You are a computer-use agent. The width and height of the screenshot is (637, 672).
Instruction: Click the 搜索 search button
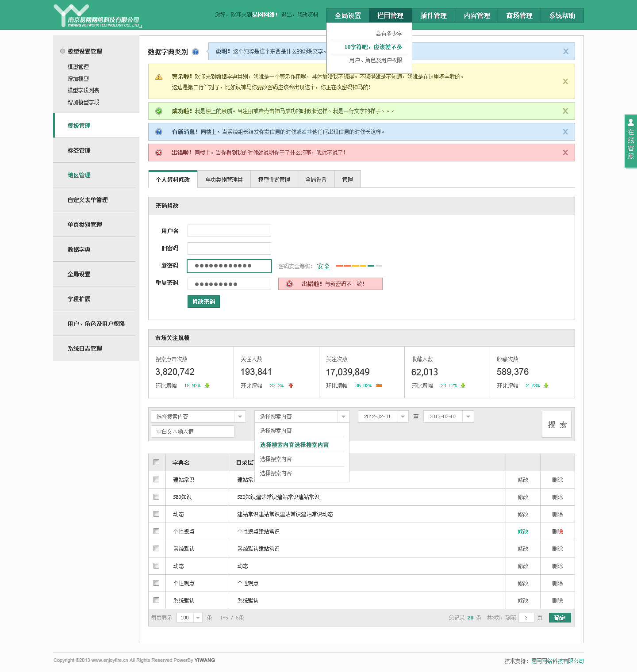[556, 424]
